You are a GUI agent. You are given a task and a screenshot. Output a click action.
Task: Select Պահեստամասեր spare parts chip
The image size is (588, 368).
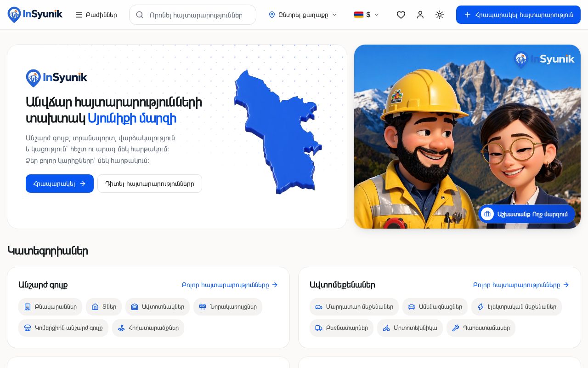coord(481,328)
